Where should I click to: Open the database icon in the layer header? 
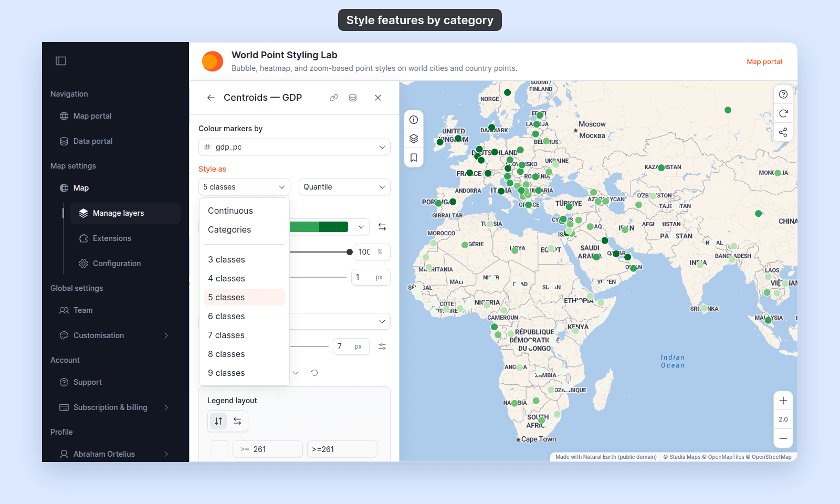tap(353, 98)
